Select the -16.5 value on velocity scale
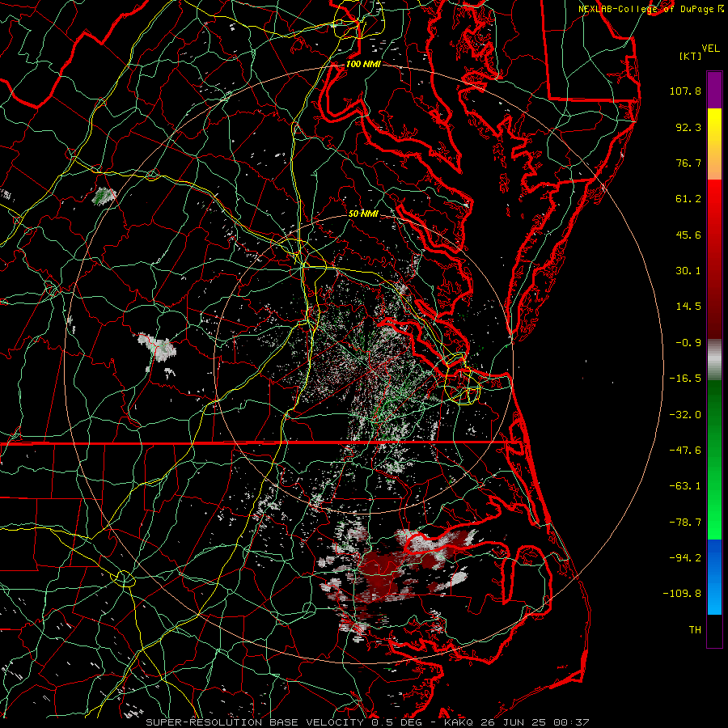The height and width of the screenshot is (728, 728). [685, 379]
